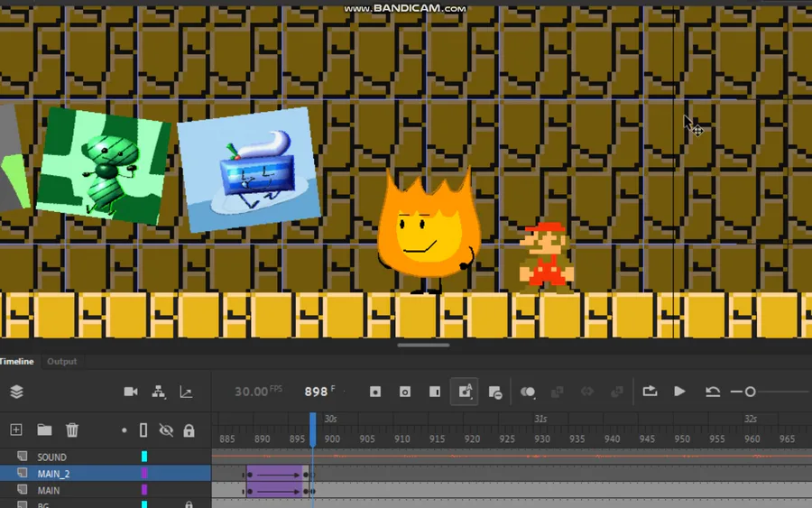Click the remove frames icon

point(495,393)
